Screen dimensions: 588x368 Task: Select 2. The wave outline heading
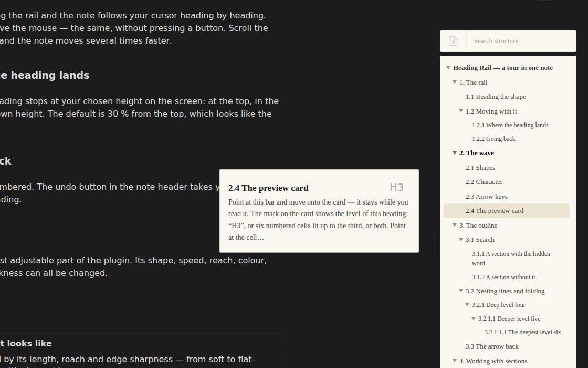(x=477, y=153)
